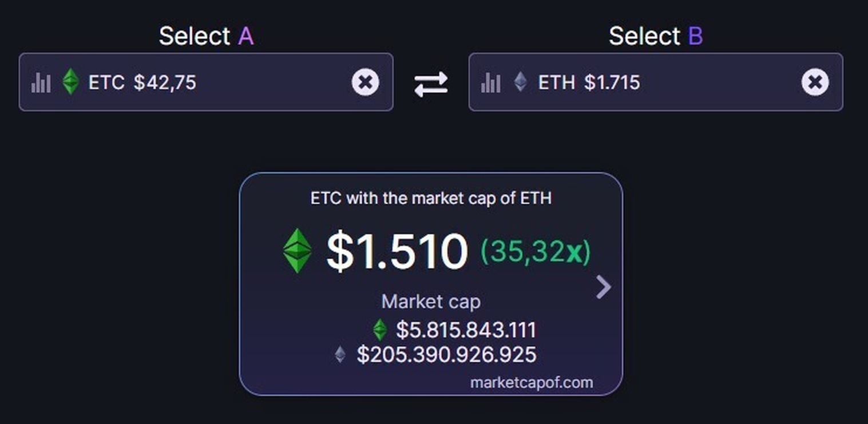Click the 35,32x multiplier text
The height and width of the screenshot is (424, 868).
click(x=535, y=252)
